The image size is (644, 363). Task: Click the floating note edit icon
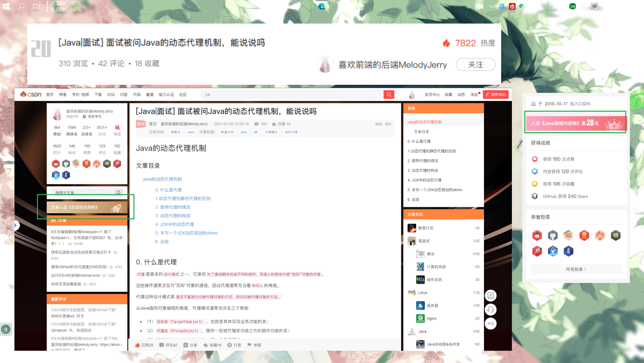pos(490,296)
